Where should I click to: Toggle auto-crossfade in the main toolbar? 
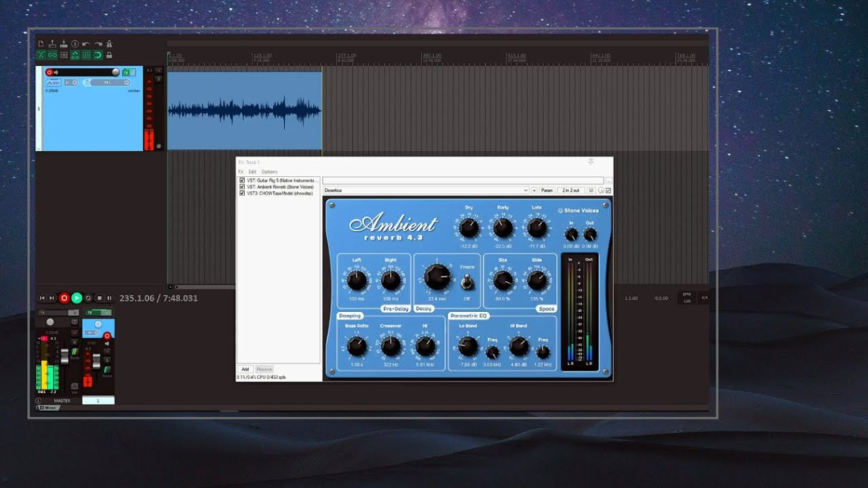(41, 55)
